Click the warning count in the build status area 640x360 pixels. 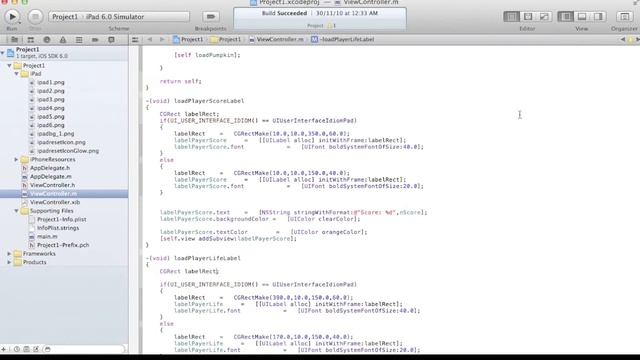click(x=331, y=26)
